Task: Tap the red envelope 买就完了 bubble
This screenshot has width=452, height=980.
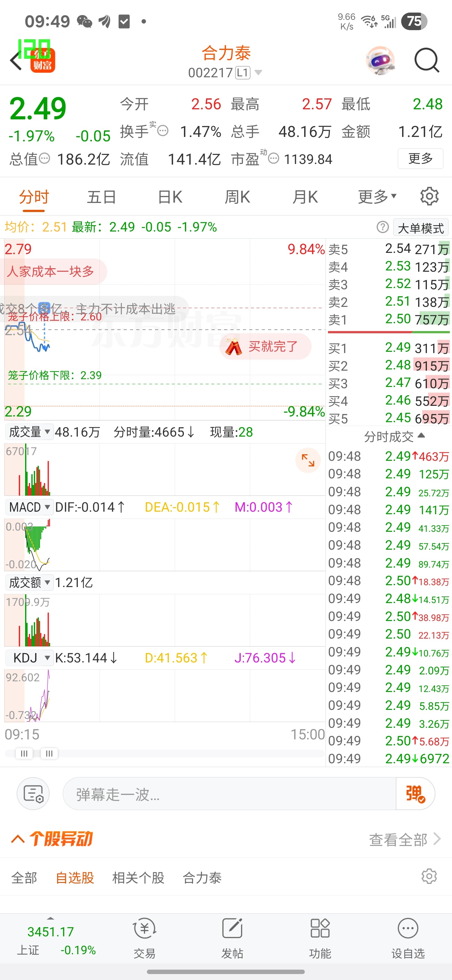Action: [265, 346]
